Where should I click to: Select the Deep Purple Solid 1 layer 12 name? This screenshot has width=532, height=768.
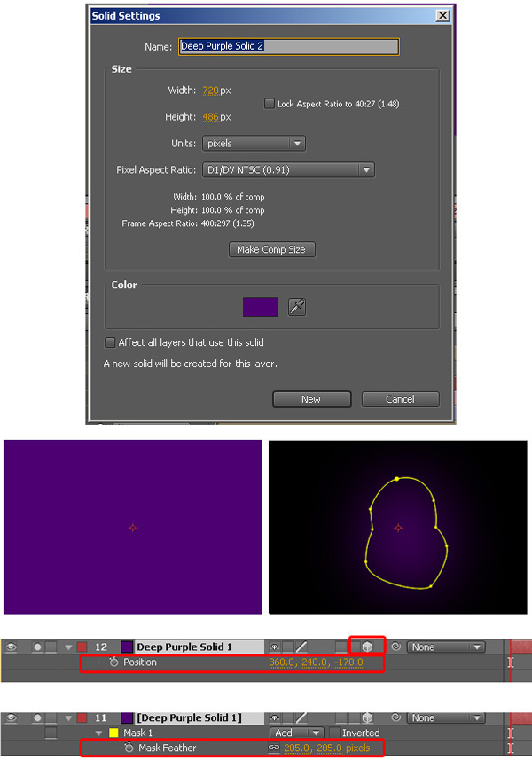(184, 647)
